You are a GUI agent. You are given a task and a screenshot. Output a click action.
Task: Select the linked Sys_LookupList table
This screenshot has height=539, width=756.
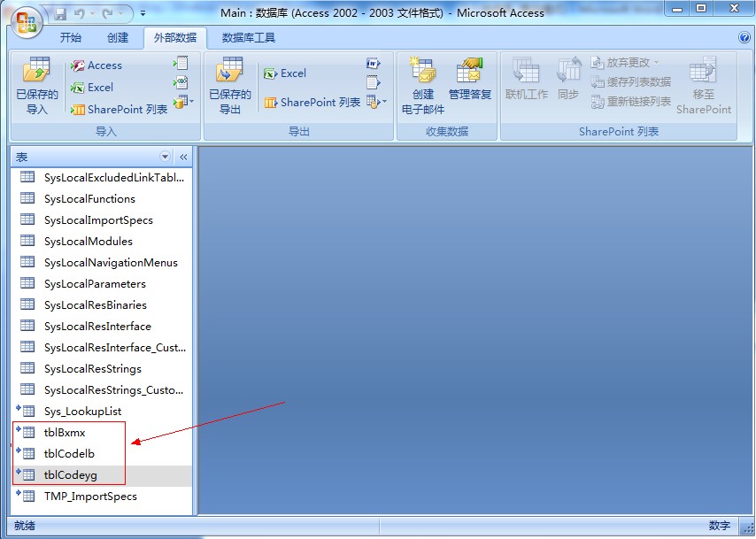(102, 411)
